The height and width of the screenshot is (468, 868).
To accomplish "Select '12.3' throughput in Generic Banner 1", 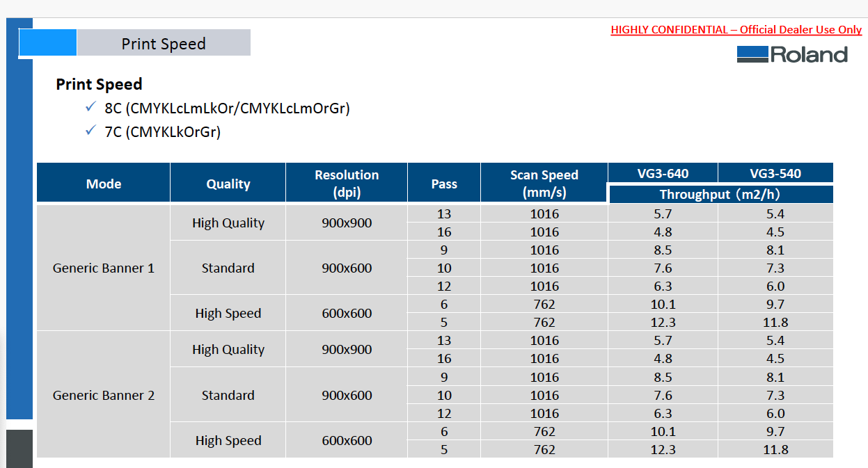I will coord(663,322).
